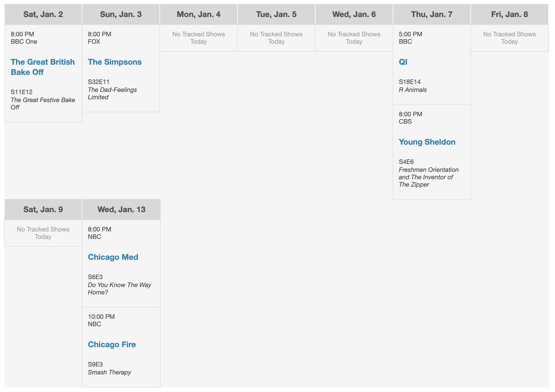This screenshot has width=555, height=392.
Task: Click episode title Smash Therapy
Action: (109, 372)
